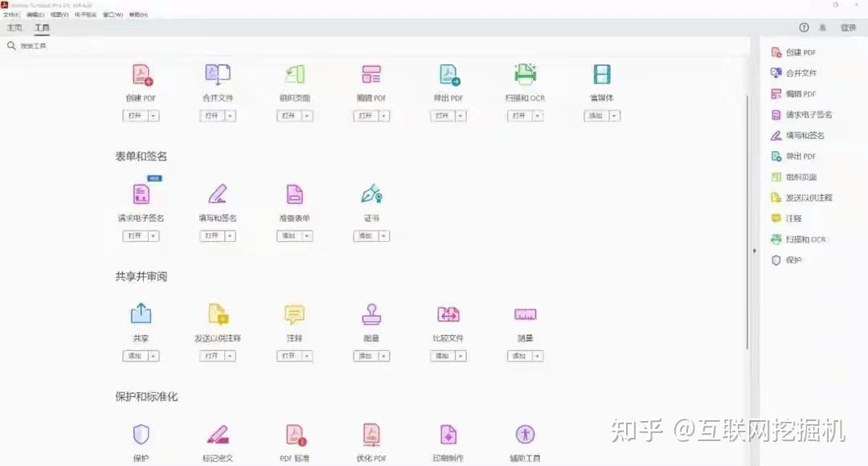This screenshot has width=868, height=466.
Task: Open dropdown arrow under 测量
Action: [538, 356]
